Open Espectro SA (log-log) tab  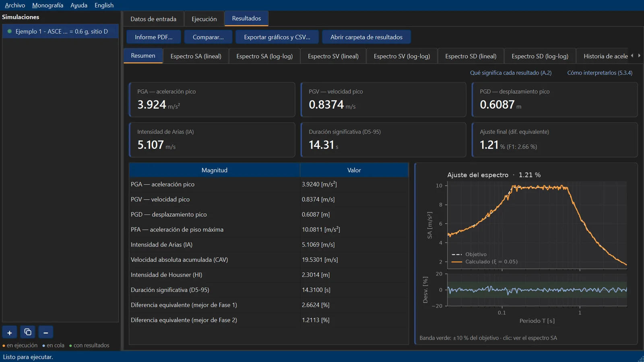pyautogui.click(x=264, y=56)
